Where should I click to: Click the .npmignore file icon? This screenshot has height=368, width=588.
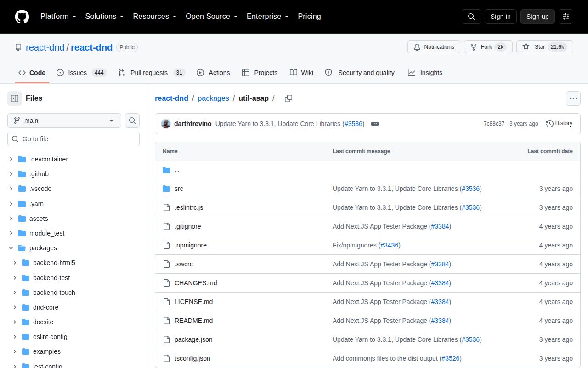(x=166, y=245)
